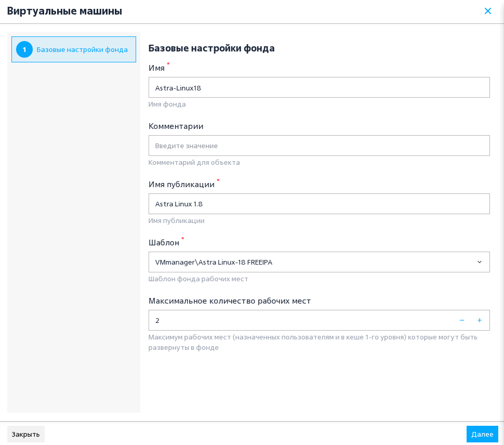Click the Имя field containing Astra-Linux18
504x445 pixels.
[x=319, y=87]
